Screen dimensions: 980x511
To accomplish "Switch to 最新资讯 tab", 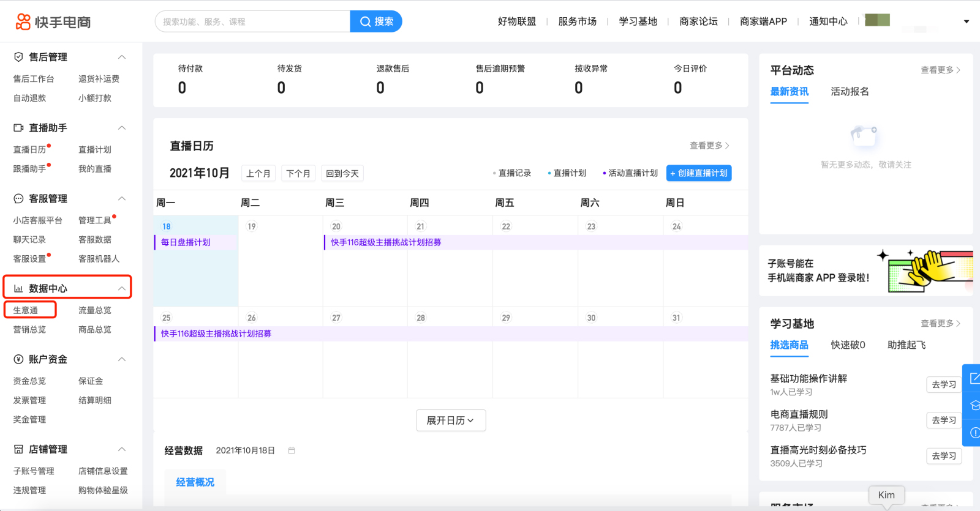I will point(789,92).
